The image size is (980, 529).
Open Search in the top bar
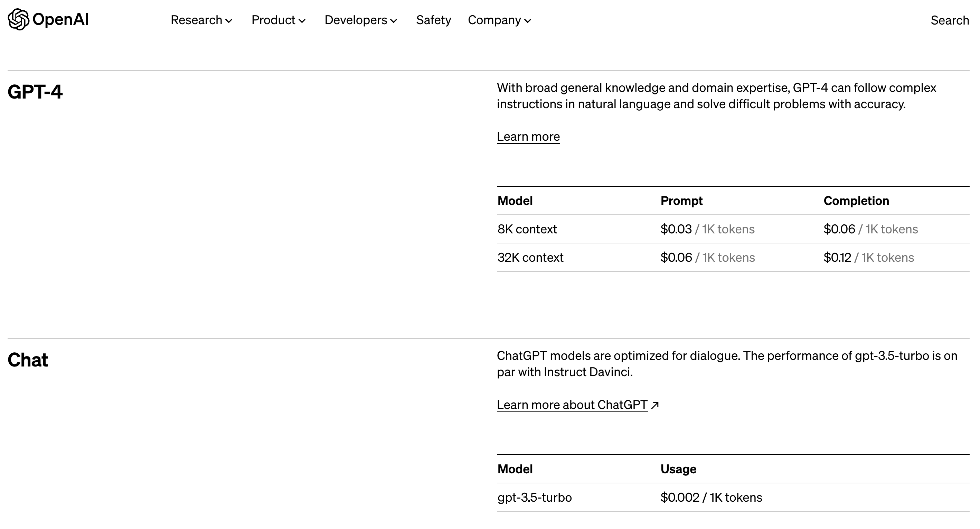(x=949, y=20)
